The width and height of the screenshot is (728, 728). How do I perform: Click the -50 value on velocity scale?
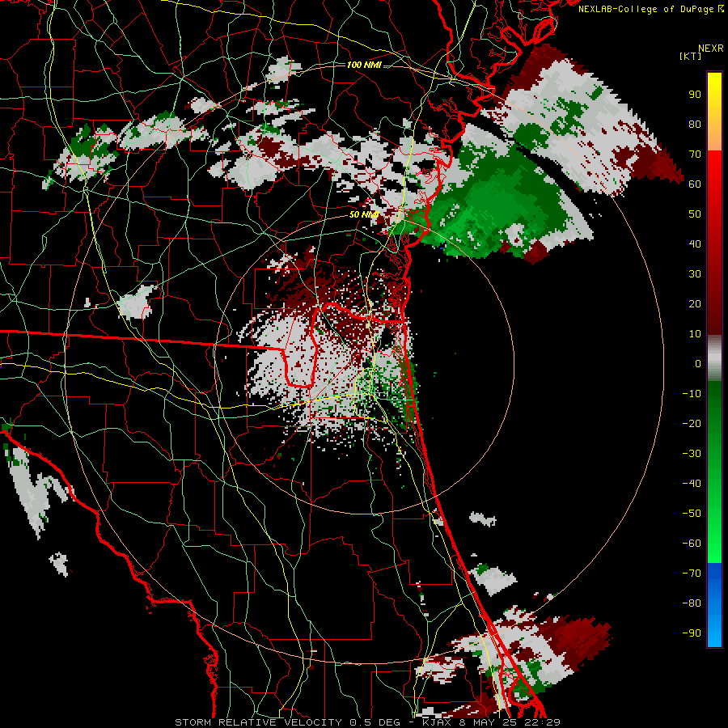pyautogui.click(x=692, y=514)
